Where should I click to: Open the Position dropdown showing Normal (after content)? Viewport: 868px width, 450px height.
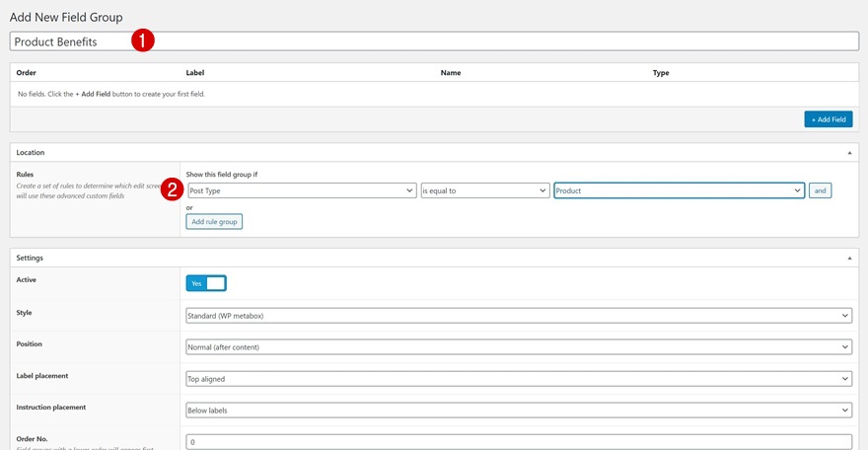pyautogui.click(x=519, y=347)
